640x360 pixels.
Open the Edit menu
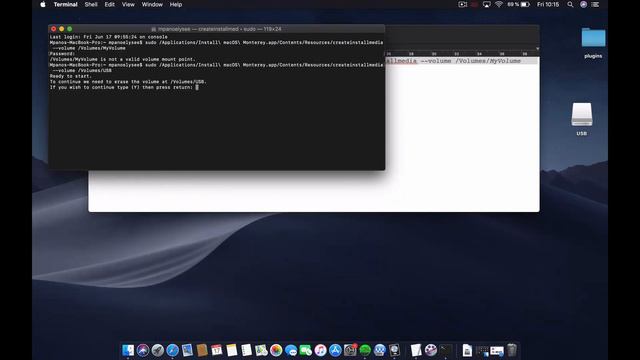[x=109, y=4]
